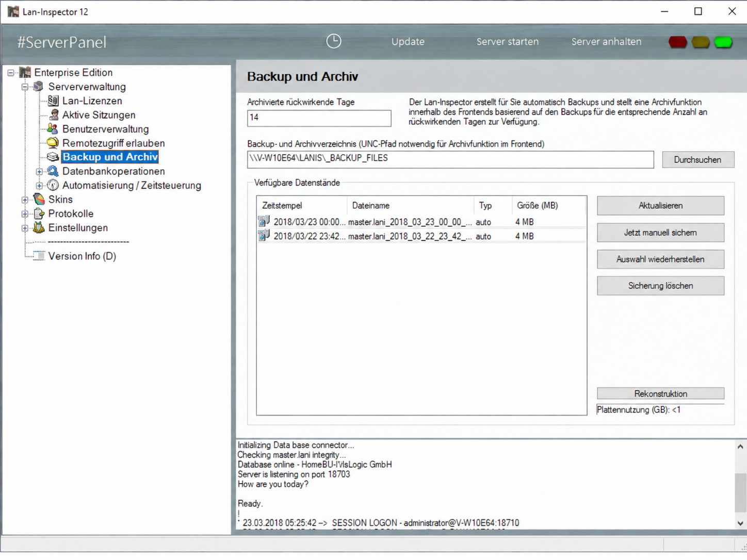
Task: Expand the Einstellungen node
Action: pyautogui.click(x=25, y=227)
